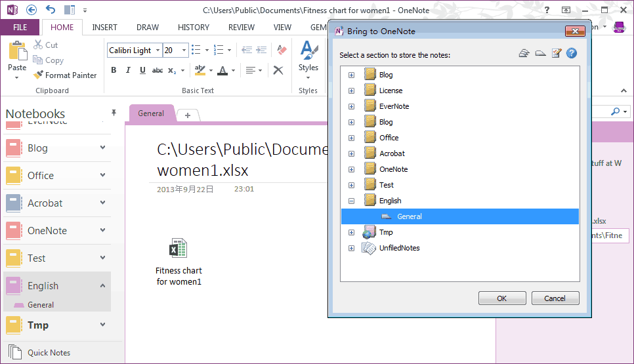Viewport: 634px width, 364px height.
Task: Click the back arrow in title bar
Action: pos(31,10)
